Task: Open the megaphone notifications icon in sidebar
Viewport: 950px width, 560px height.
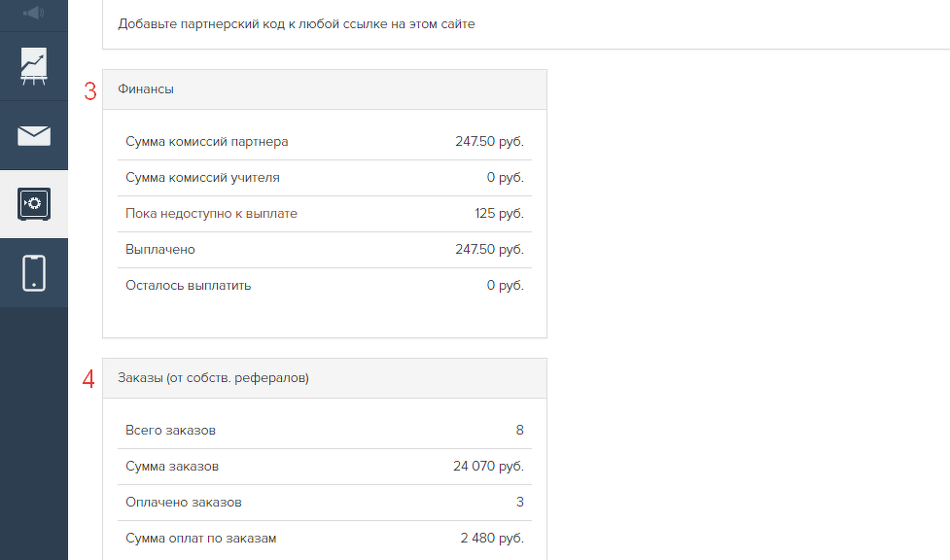Action: pos(34,13)
